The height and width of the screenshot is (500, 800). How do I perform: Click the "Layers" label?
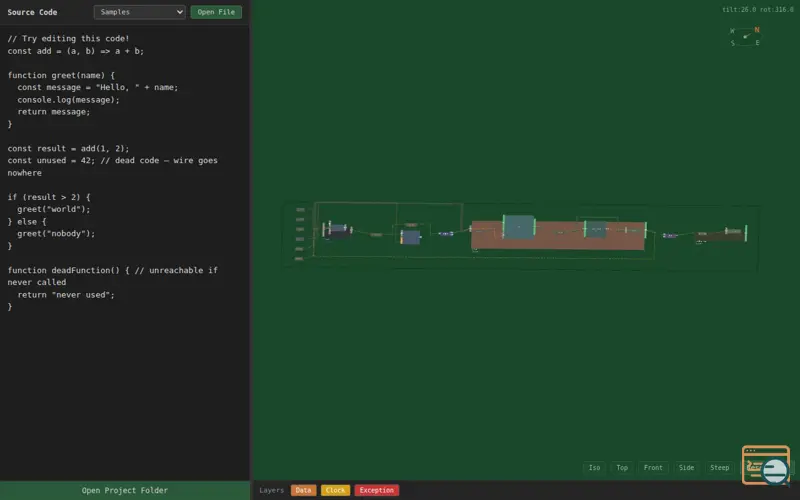pyautogui.click(x=271, y=490)
